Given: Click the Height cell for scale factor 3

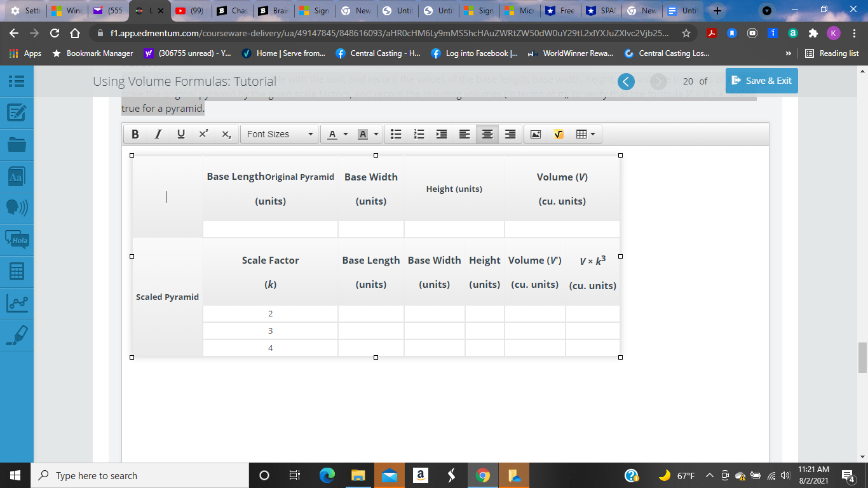Looking at the screenshot, I should coord(485,330).
